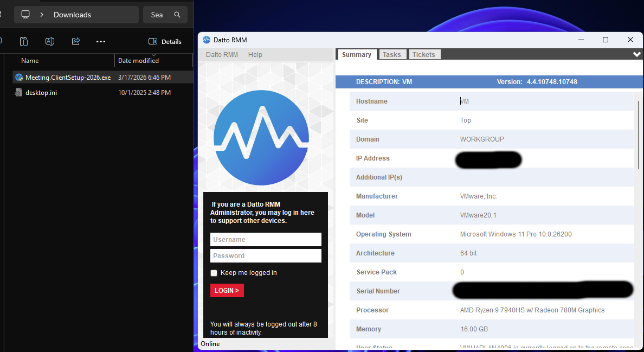The width and height of the screenshot is (644, 352).
Task: Click the large Datto RMM pulse logo
Action: 261,138
